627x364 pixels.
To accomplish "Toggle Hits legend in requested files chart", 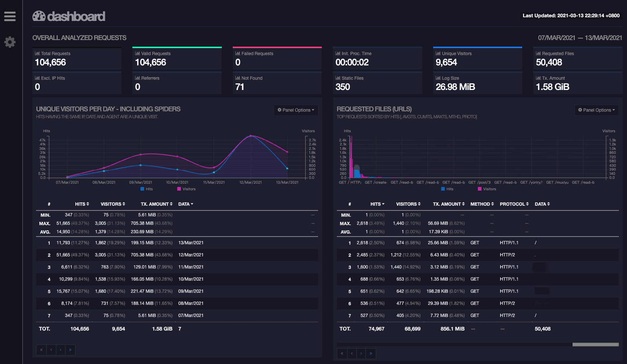I will coord(447,189).
